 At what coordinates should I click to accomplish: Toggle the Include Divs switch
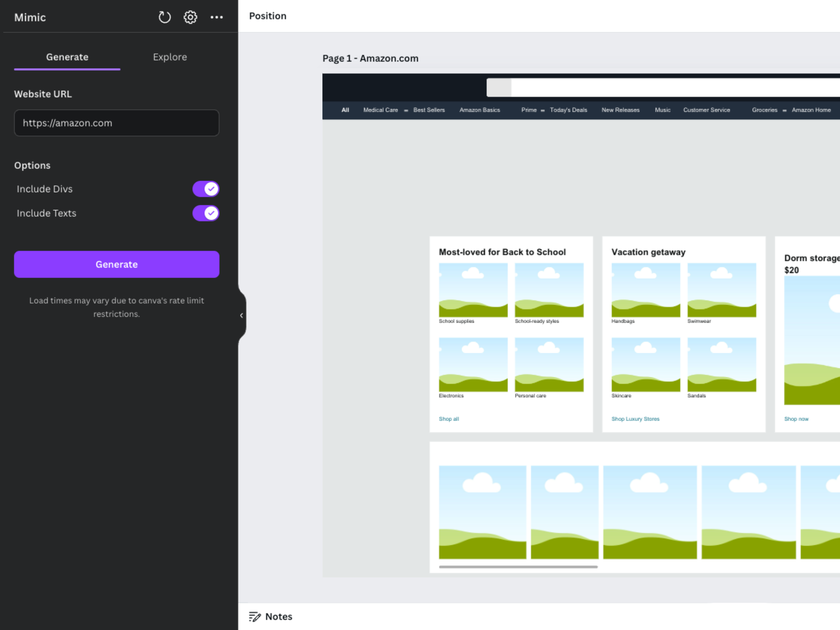pyautogui.click(x=205, y=189)
